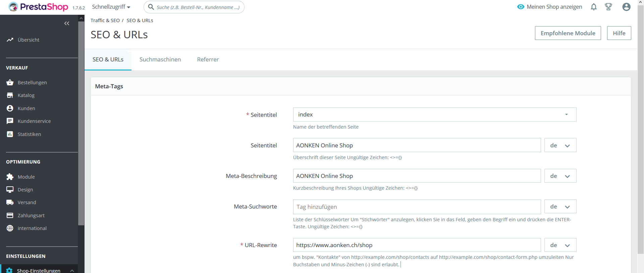This screenshot has height=273, width=644.
Task: Click the Statistiken chart icon
Action: [x=10, y=134]
